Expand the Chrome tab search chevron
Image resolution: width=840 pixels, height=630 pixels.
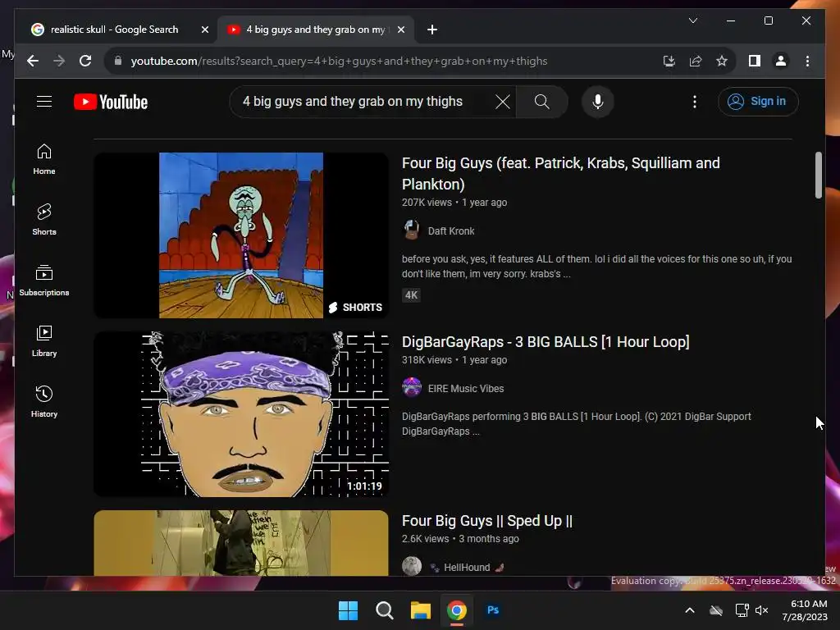692,21
